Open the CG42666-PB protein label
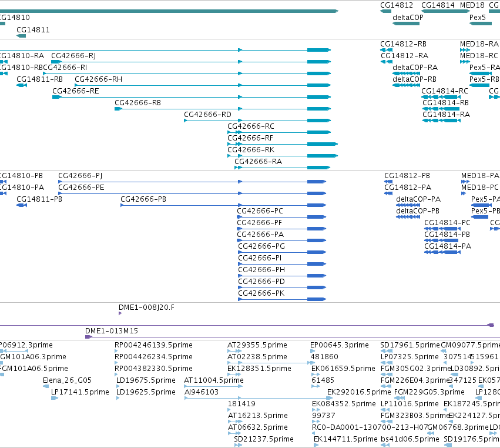500x448 pixels. [143, 199]
